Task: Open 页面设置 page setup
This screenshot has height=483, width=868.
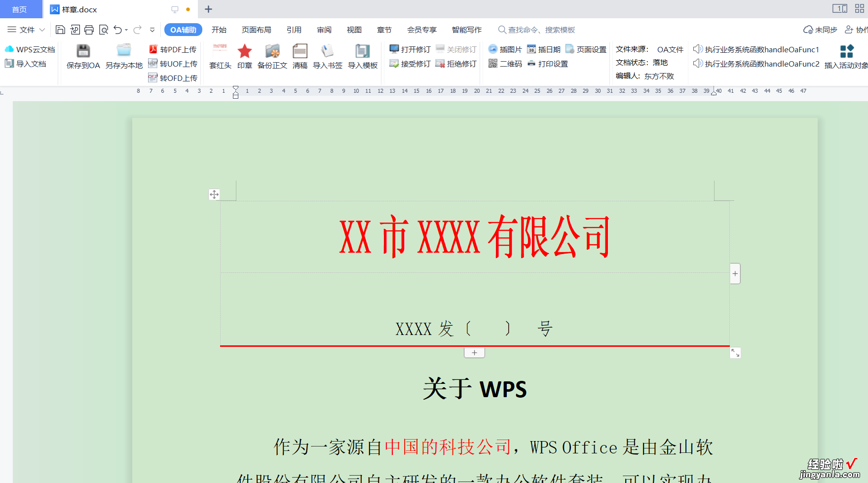Action: pos(586,49)
